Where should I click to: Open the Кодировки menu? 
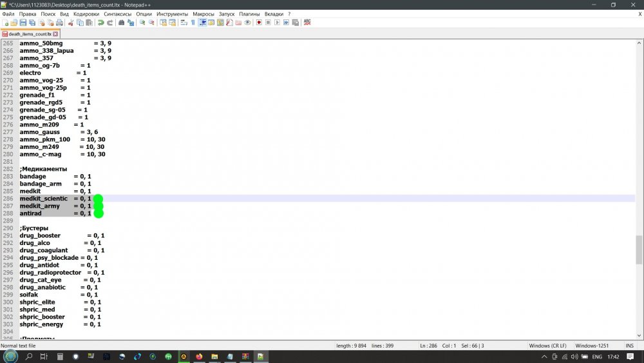tap(86, 14)
